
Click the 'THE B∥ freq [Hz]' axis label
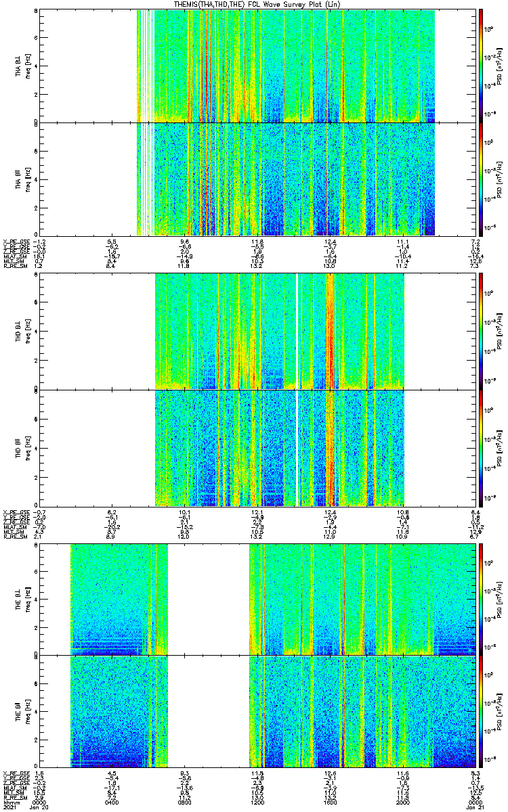click(22, 710)
